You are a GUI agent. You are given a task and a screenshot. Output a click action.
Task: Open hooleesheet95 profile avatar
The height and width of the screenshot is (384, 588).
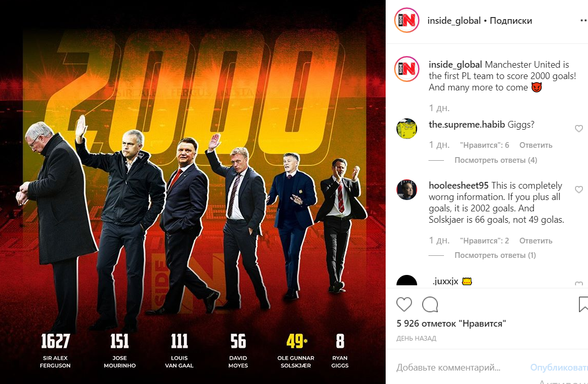[x=406, y=190]
